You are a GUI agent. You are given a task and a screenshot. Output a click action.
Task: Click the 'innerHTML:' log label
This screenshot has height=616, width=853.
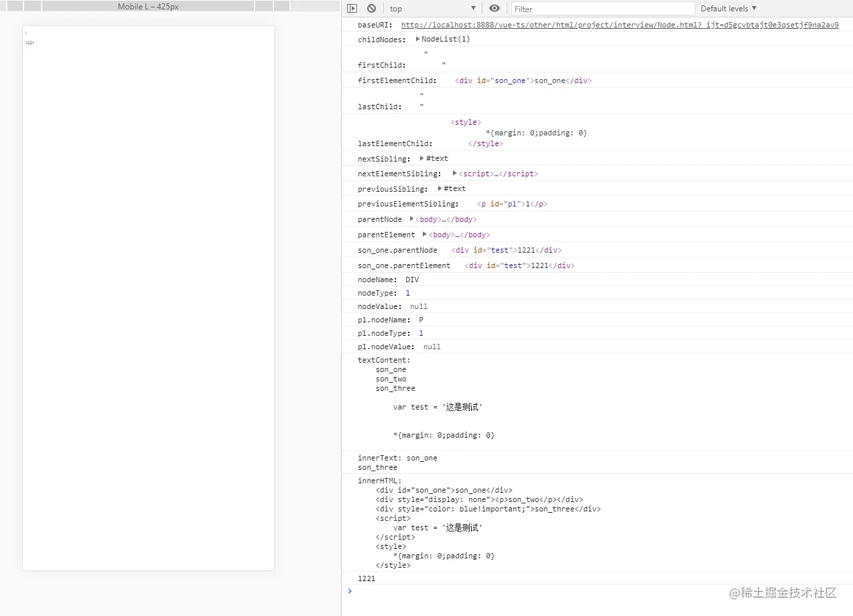click(379, 481)
